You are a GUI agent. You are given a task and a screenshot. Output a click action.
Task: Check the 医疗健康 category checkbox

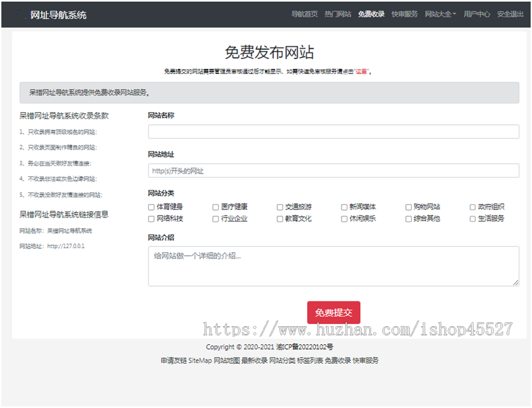(215, 207)
